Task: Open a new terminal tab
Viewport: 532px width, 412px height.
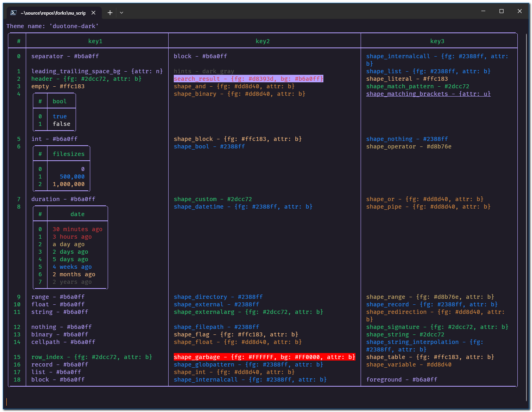Action: point(110,13)
